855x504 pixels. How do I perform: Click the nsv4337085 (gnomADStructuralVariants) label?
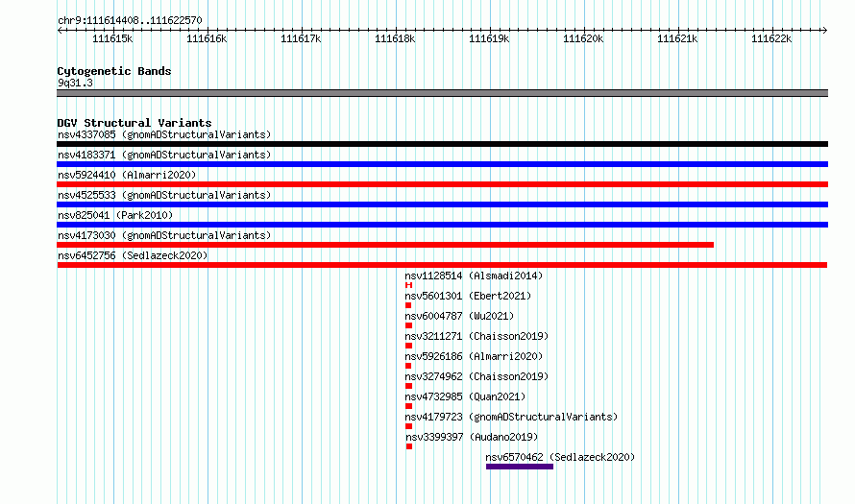(164, 134)
